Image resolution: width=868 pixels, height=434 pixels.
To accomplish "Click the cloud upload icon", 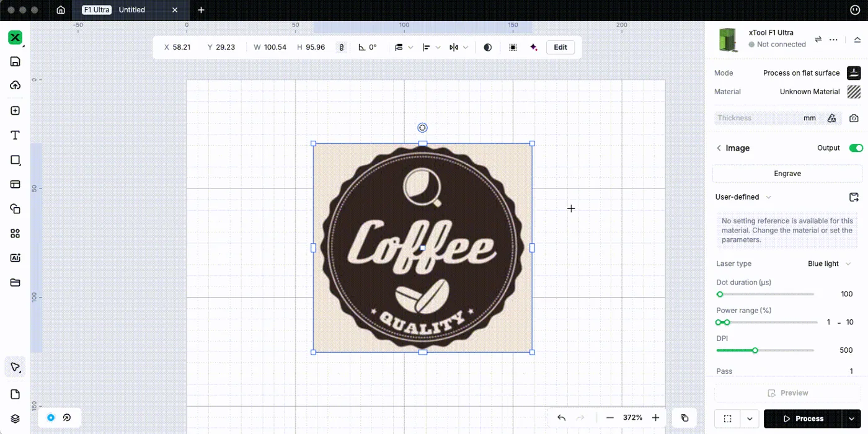I will [15, 86].
